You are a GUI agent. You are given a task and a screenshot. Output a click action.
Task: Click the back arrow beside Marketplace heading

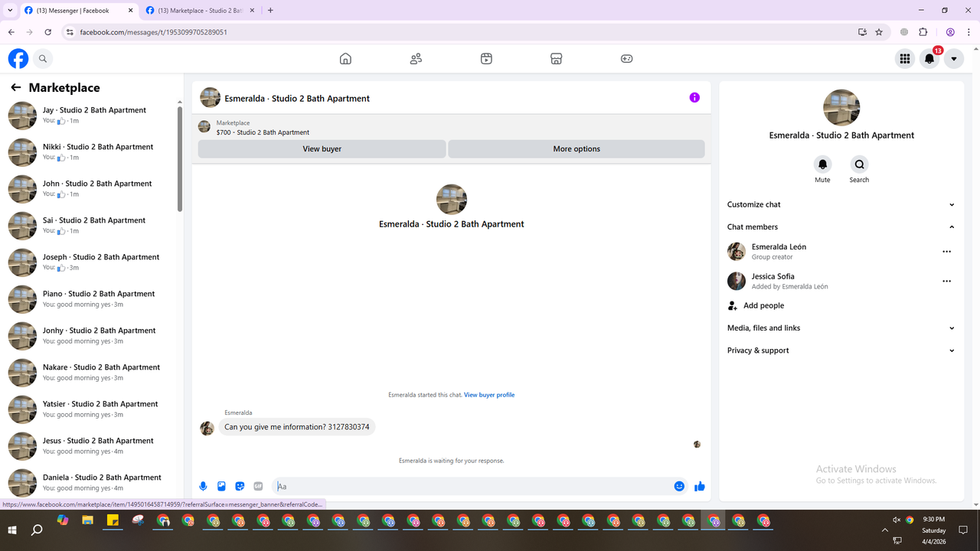point(16,87)
